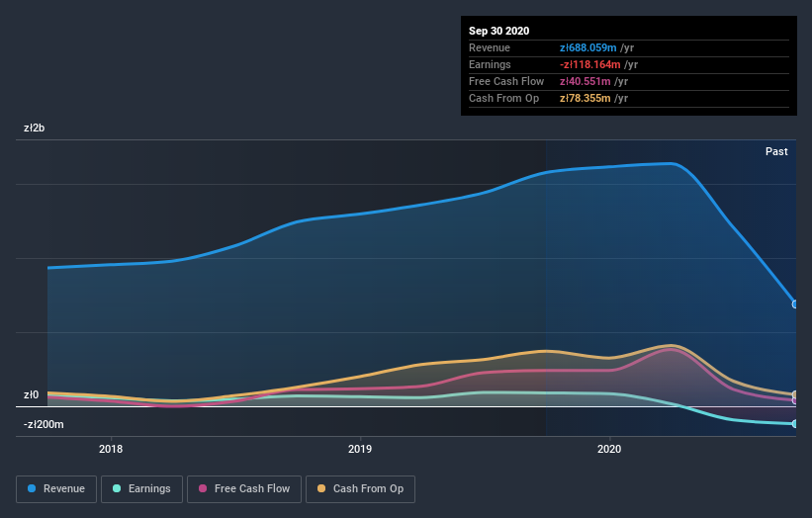Toggle the Cash From Op legend button
Image resolution: width=812 pixels, height=518 pixels.
coord(360,489)
